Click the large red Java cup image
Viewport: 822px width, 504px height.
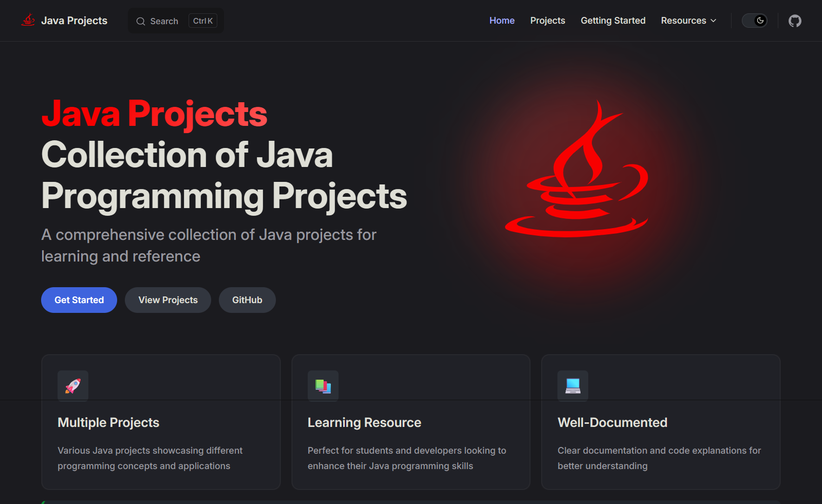[576, 168]
